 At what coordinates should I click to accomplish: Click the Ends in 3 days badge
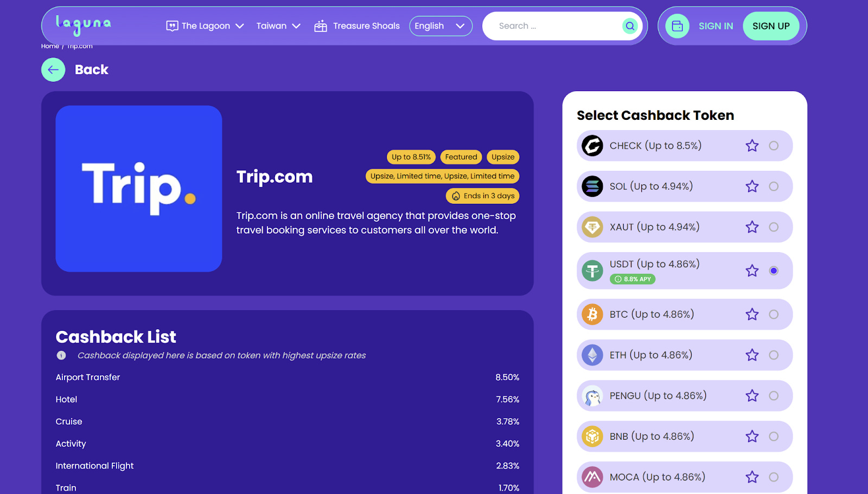(x=483, y=196)
